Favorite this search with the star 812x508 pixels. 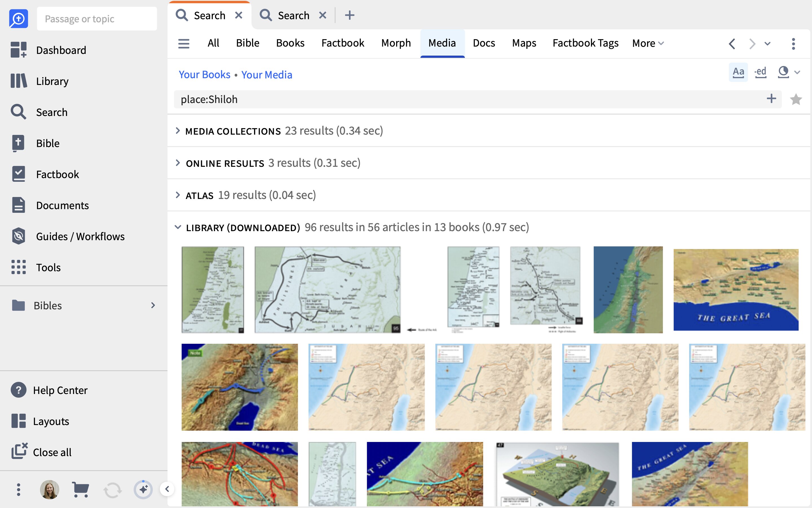(796, 99)
